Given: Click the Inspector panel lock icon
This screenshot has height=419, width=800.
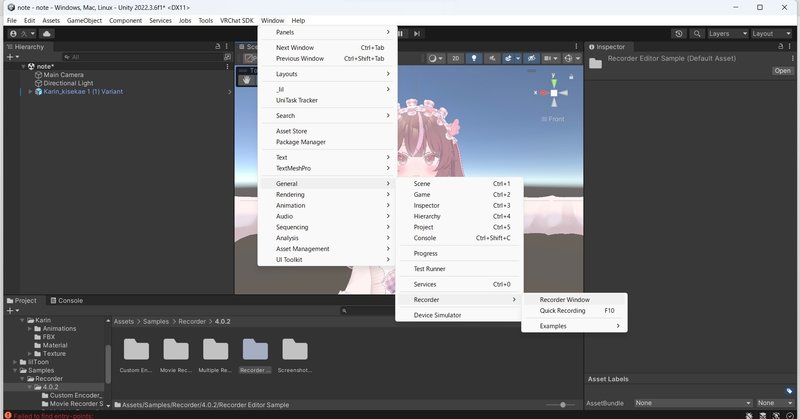Looking at the screenshot, I should (x=781, y=46).
